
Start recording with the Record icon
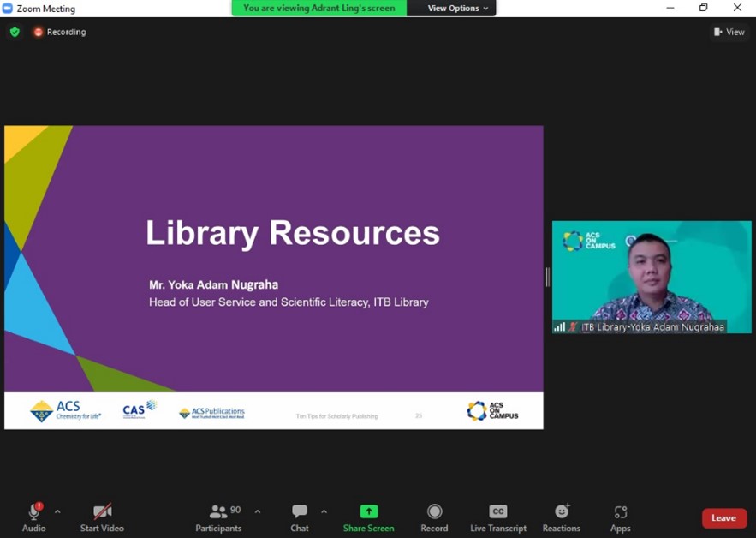click(434, 511)
